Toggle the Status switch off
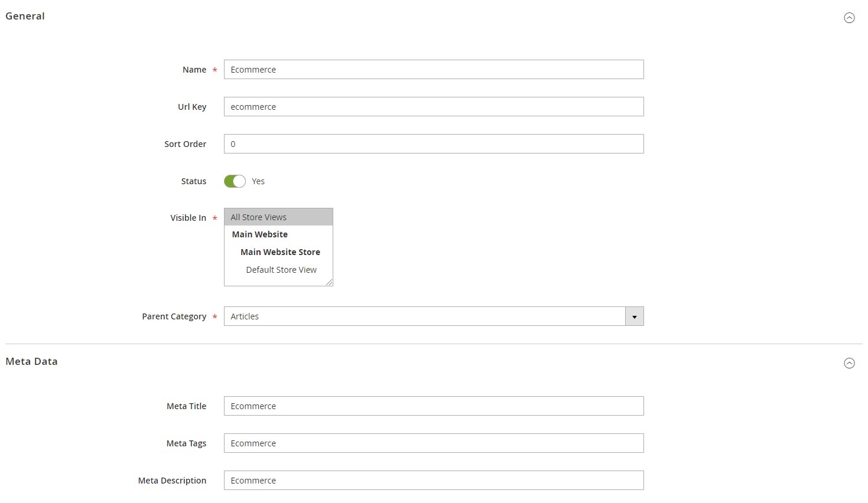Viewport: 868px width, 503px height. [235, 181]
